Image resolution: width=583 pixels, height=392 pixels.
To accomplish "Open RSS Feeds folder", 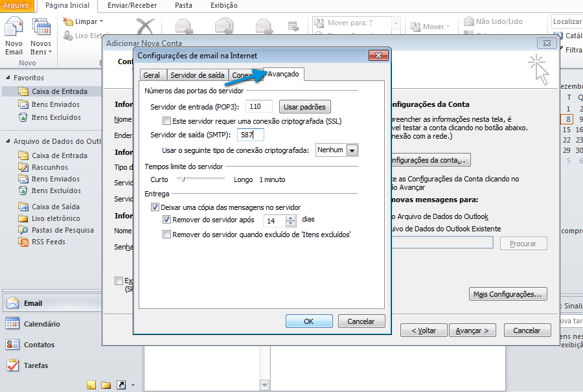I will click(x=48, y=242).
